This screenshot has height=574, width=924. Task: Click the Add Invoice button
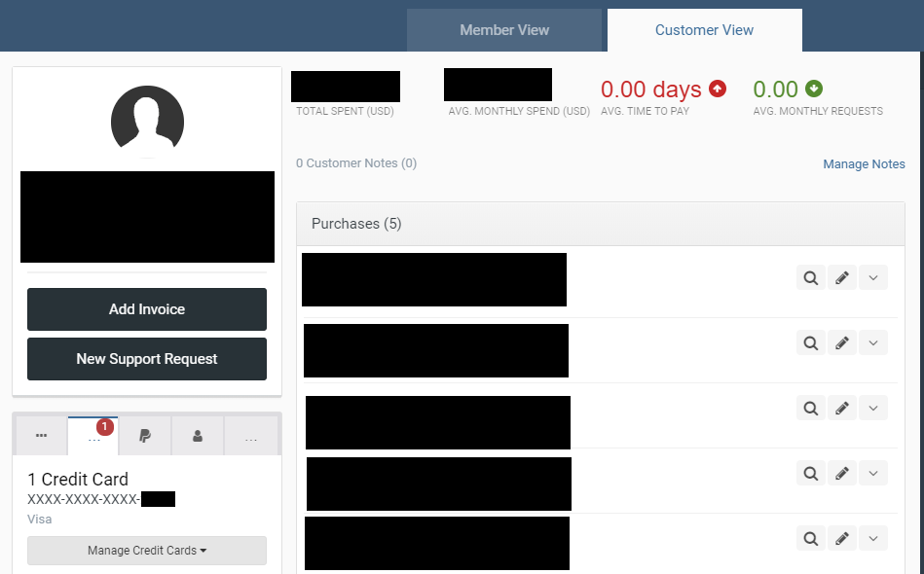click(x=147, y=309)
